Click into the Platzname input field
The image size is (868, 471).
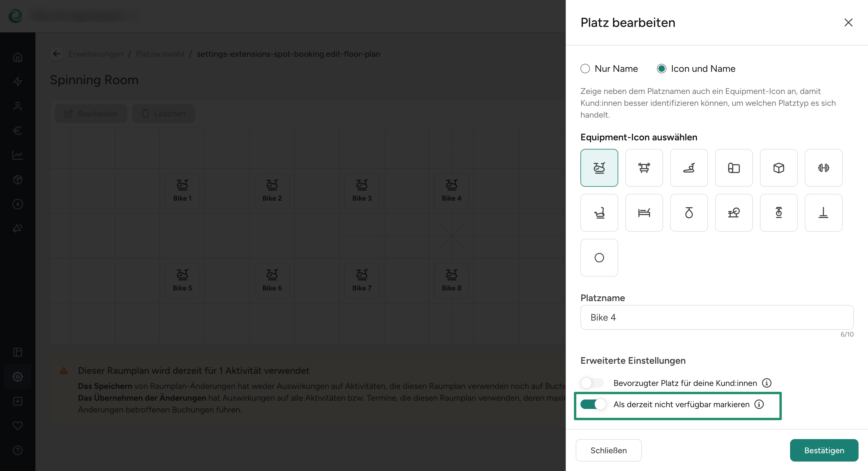pyautogui.click(x=716, y=317)
